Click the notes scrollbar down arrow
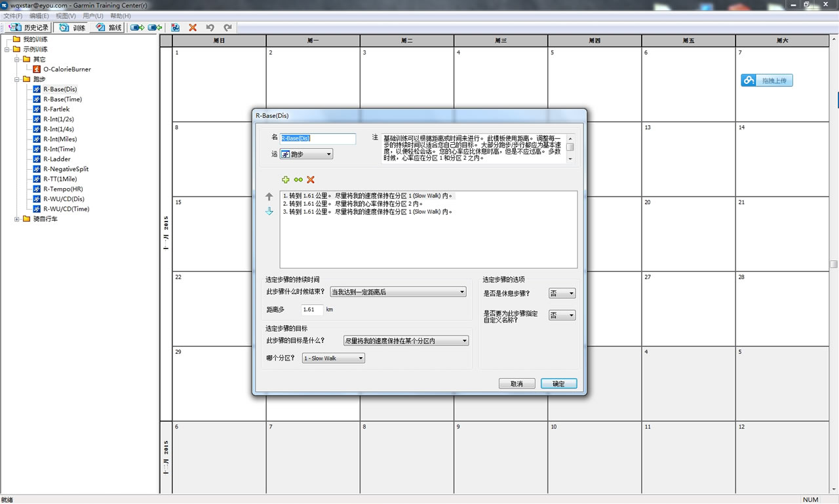The height and width of the screenshot is (504, 839). [x=570, y=159]
